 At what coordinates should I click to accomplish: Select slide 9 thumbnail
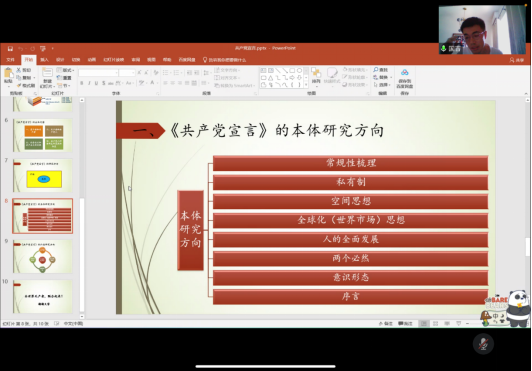coord(43,256)
